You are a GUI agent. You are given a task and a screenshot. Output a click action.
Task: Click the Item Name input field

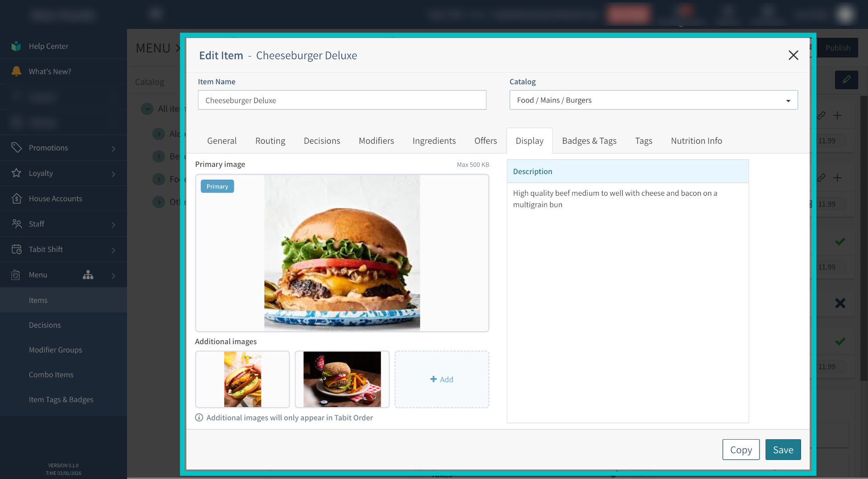[x=342, y=100]
